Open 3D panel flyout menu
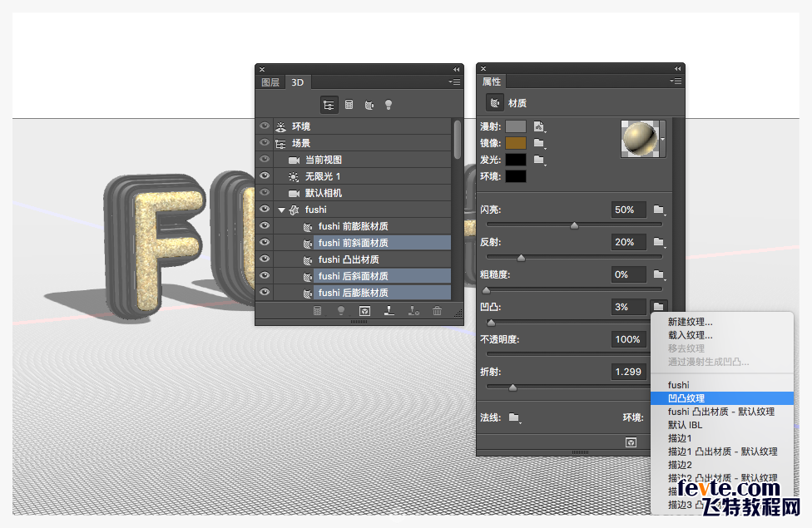812x528 pixels. [454, 81]
